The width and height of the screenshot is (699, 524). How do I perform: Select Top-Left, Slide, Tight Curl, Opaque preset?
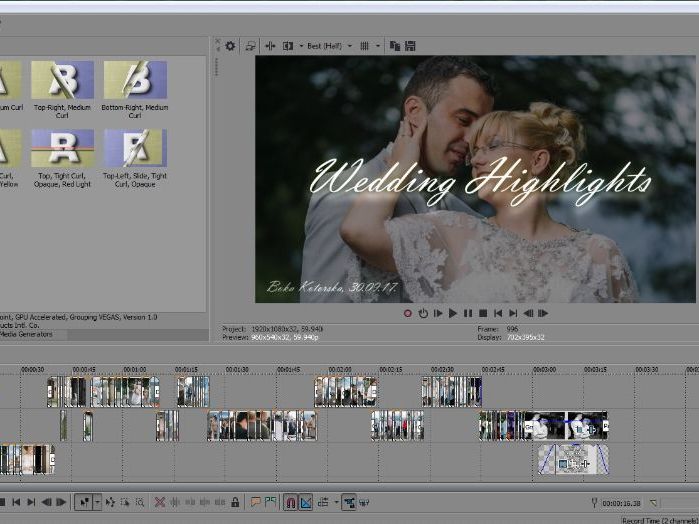(135, 159)
